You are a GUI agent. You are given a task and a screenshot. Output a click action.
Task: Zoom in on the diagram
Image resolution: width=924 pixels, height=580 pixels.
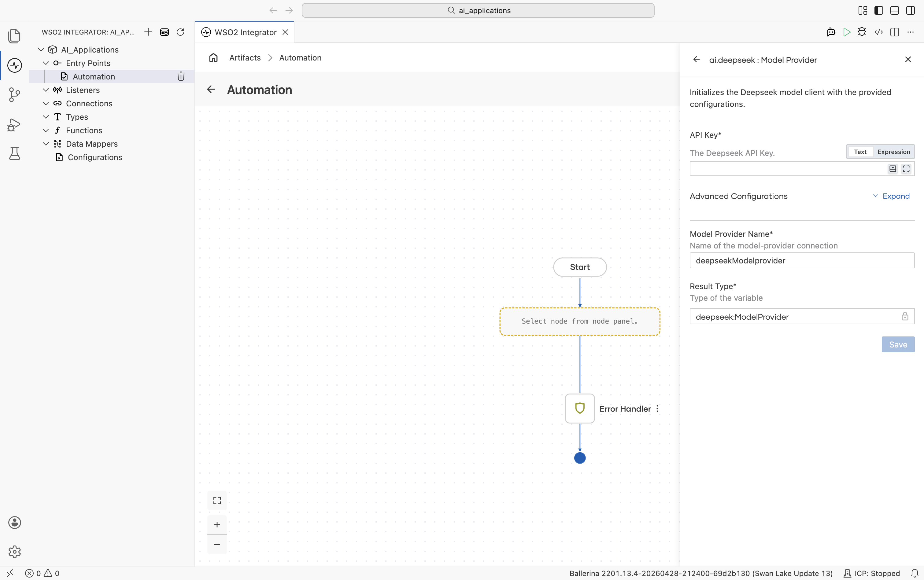click(x=217, y=525)
